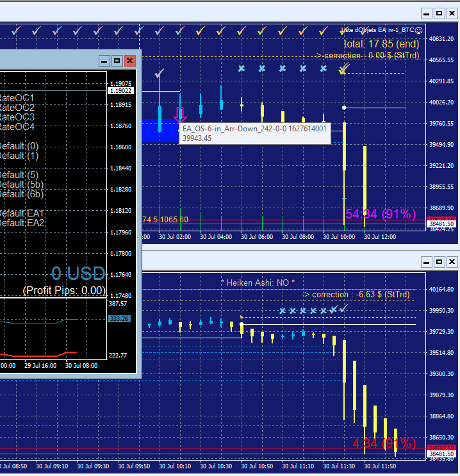Minimize the small black chart window

click(104, 61)
